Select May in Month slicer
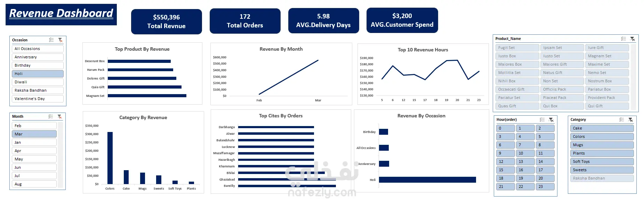 pyautogui.click(x=34, y=159)
